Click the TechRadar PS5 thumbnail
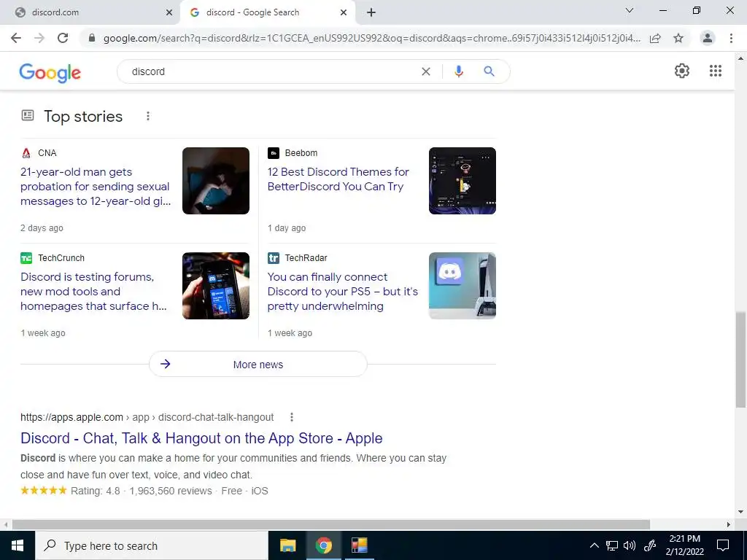The height and width of the screenshot is (560, 747). [x=462, y=286]
